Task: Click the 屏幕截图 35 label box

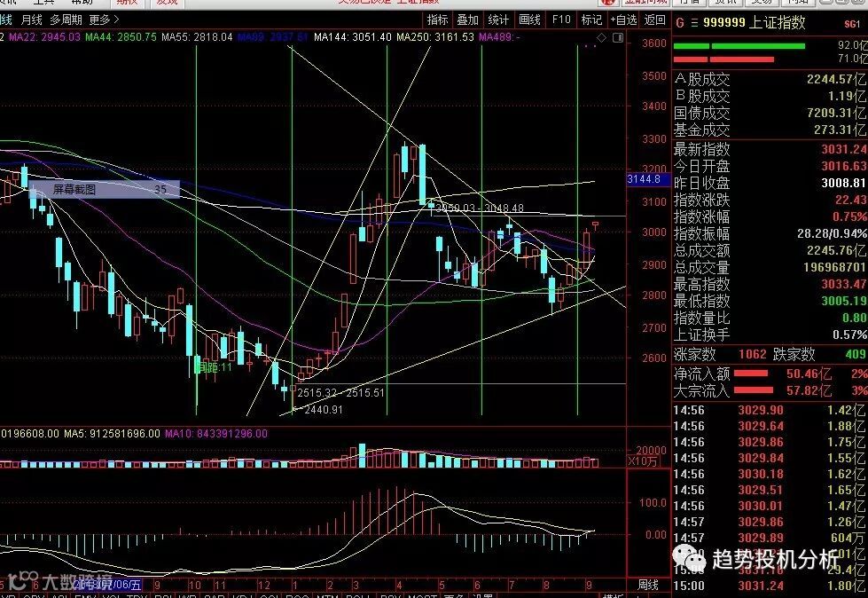Action: [104, 189]
